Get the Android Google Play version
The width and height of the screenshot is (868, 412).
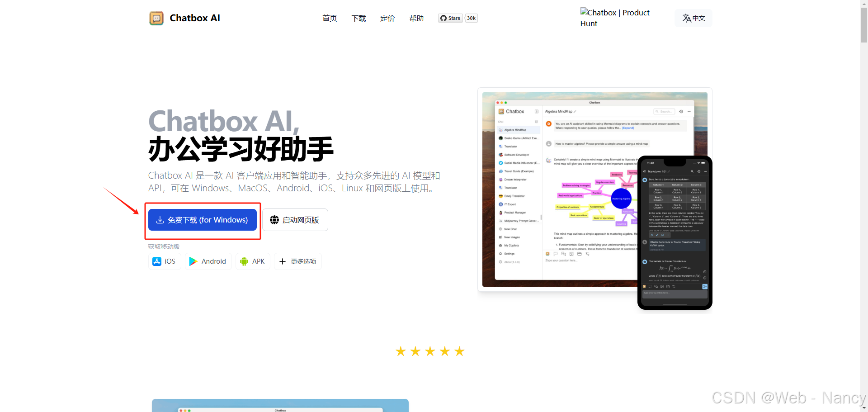(208, 261)
